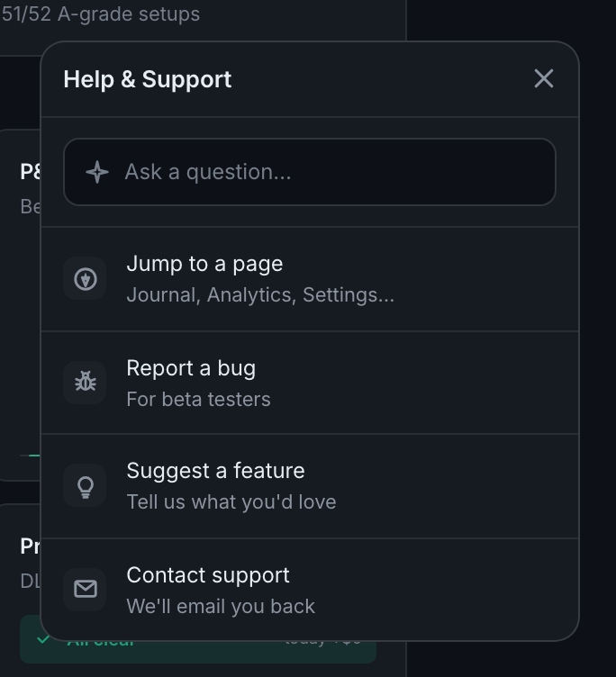Screen dimensions: 616x677
Task: Click the For beta testers subtitle
Action: tap(198, 400)
